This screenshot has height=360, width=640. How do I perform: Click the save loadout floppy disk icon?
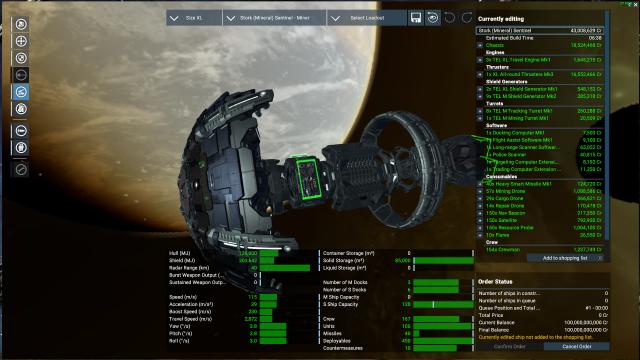tap(416, 18)
